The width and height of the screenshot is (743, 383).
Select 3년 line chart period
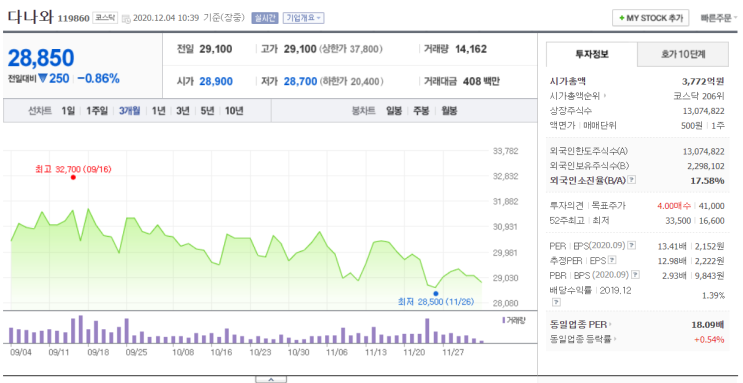point(182,111)
